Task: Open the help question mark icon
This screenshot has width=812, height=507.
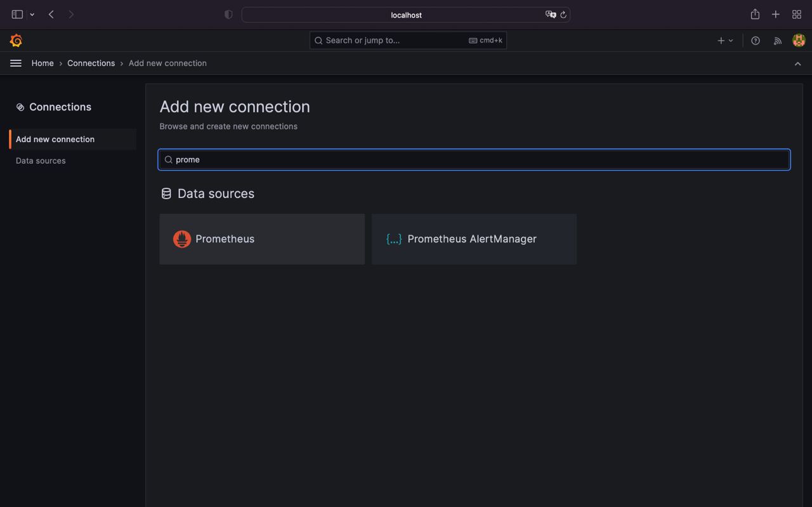Action: tap(756, 41)
